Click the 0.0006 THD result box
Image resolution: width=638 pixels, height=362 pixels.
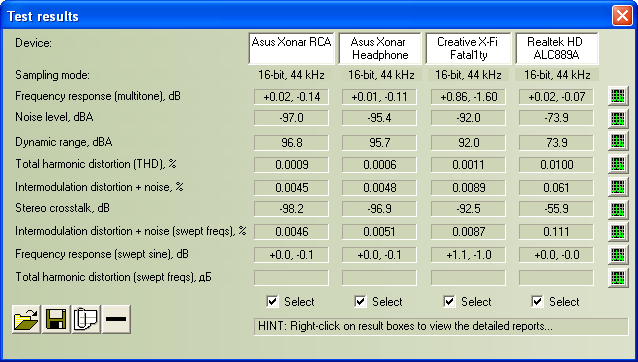tap(379, 165)
